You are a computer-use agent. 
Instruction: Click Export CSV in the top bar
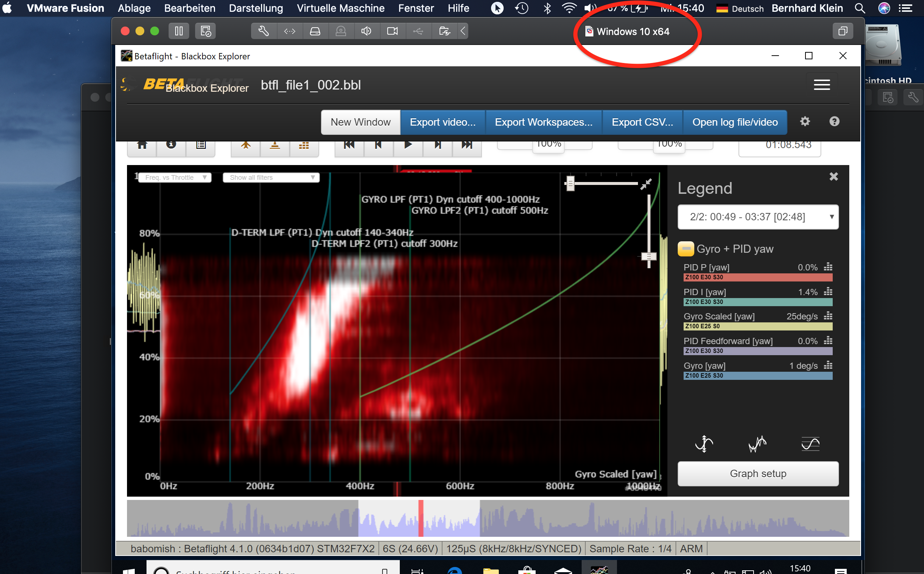click(642, 122)
